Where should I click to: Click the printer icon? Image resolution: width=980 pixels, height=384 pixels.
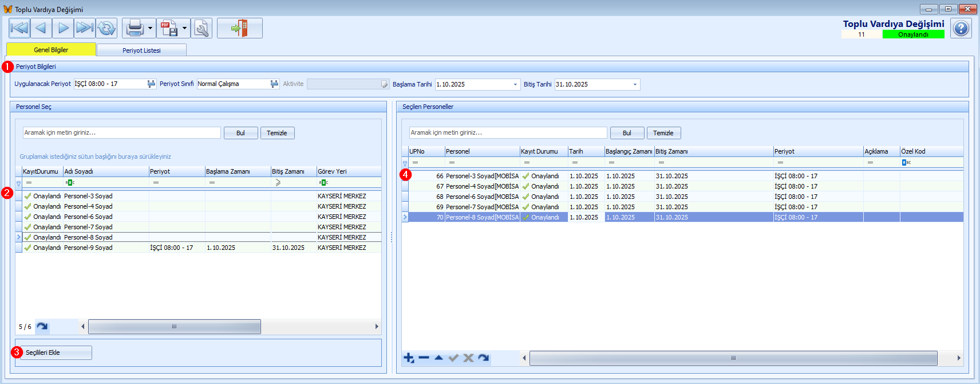coord(135,28)
